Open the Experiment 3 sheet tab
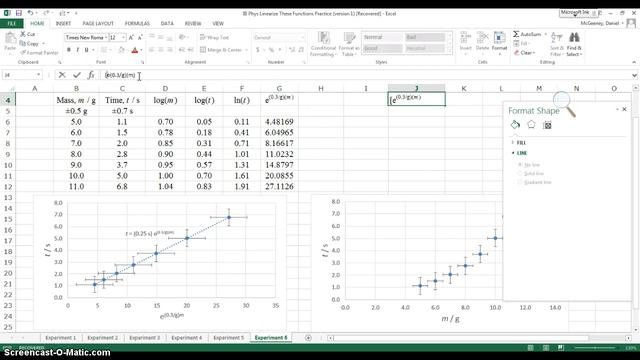The image size is (640, 360). click(144, 338)
